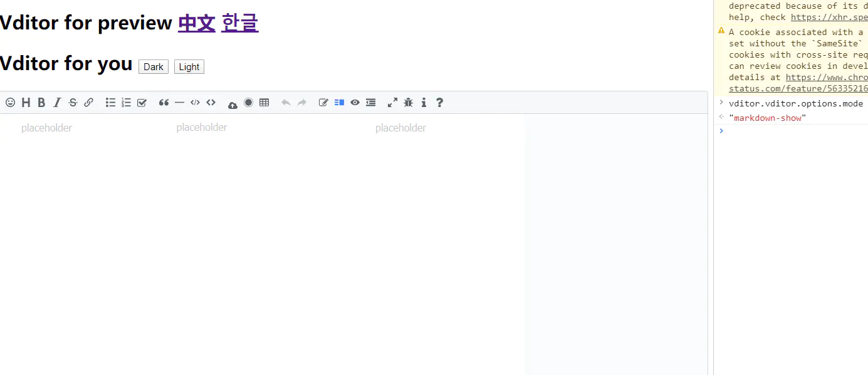Insert an ordered numbered list

pyautogui.click(x=126, y=103)
